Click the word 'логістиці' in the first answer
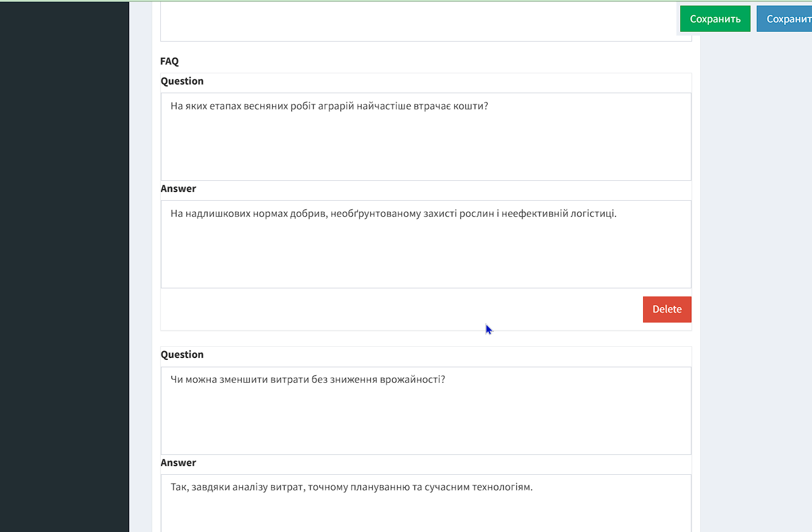 (594, 214)
